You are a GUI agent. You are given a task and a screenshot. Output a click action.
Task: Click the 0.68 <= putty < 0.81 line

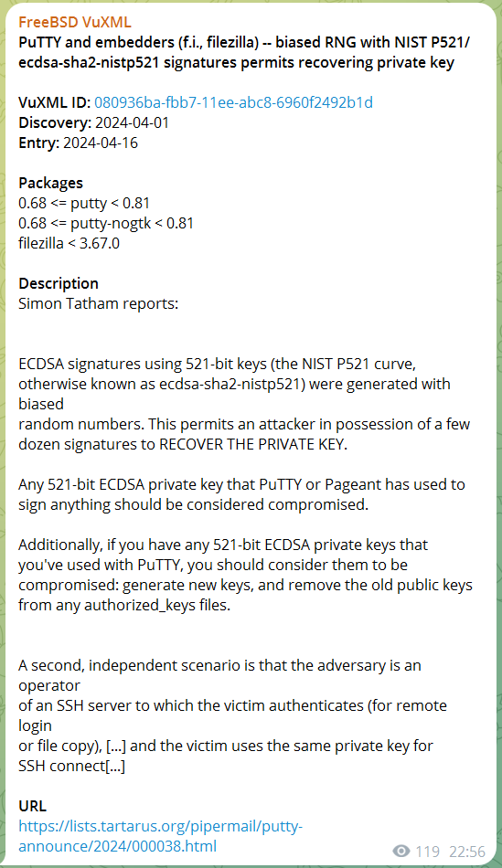(x=84, y=203)
